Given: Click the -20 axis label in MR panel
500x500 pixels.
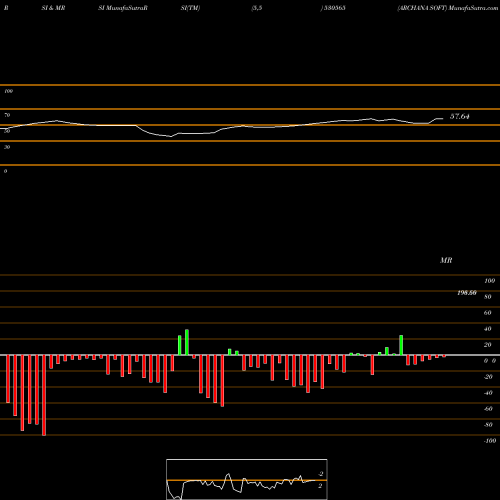Looking at the screenshot, I should [x=488, y=377].
